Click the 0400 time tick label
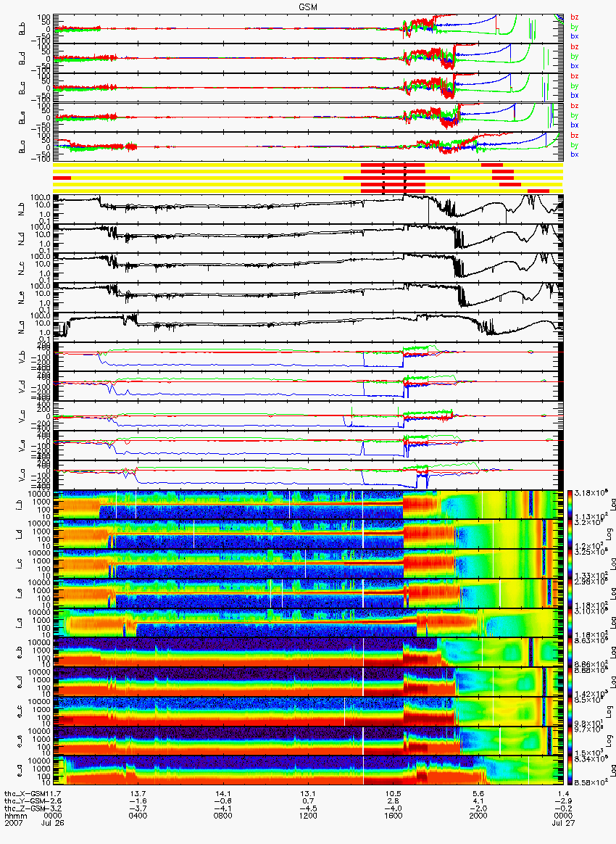The height and width of the screenshot is (844, 616). pos(138,816)
